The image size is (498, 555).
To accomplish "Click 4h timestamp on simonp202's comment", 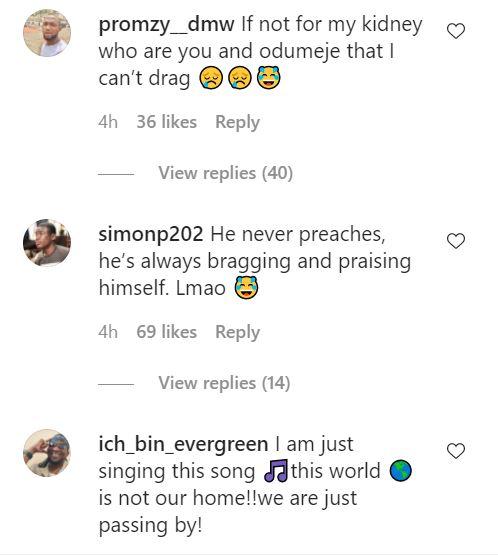I will point(108,332).
